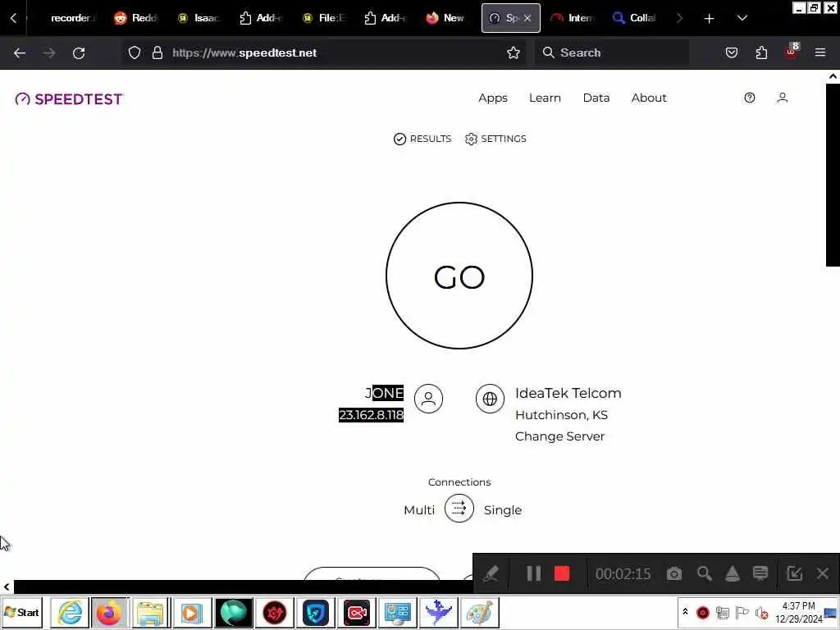Open the About menu
Viewport: 840px width, 630px height.
649,98
